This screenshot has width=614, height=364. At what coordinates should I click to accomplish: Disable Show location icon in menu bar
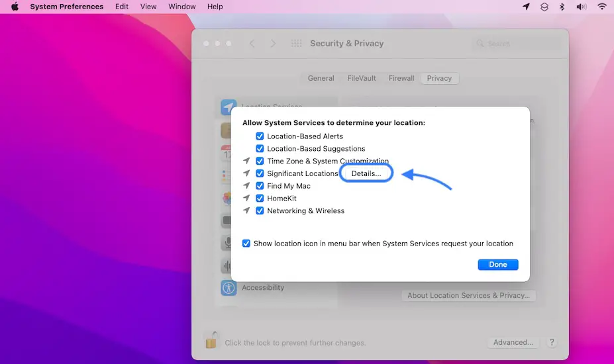pos(246,244)
